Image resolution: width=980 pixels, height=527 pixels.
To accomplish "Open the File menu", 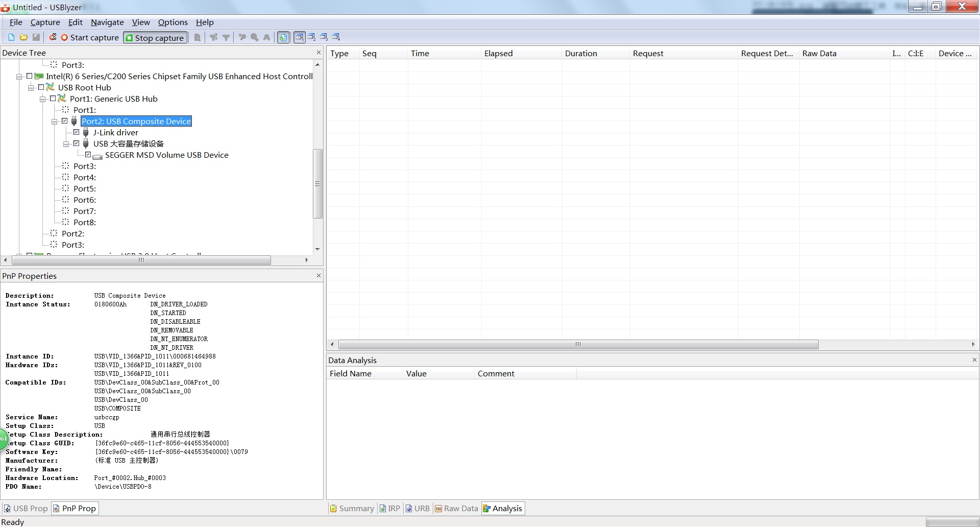I will (16, 22).
